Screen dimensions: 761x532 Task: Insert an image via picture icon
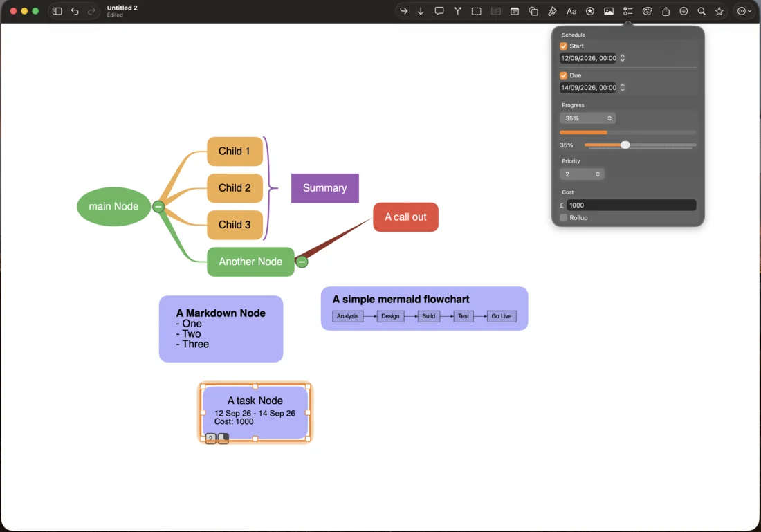[609, 11]
